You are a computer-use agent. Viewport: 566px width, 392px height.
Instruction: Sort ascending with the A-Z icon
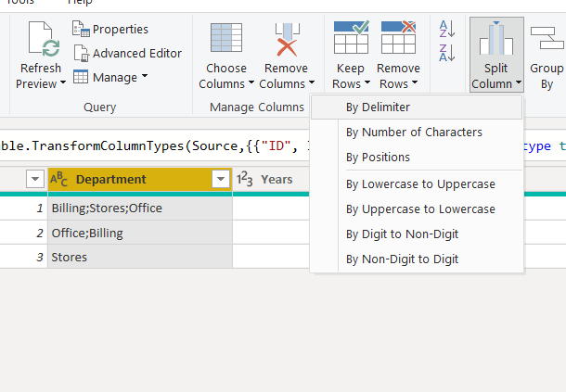click(447, 29)
